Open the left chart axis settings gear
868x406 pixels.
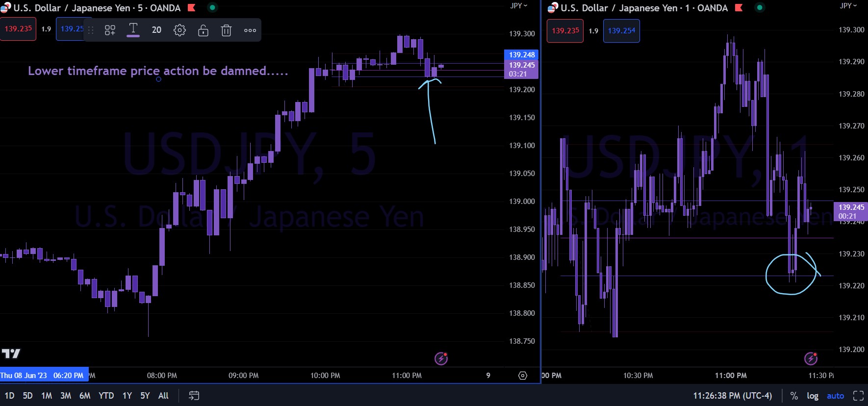(523, 376)
